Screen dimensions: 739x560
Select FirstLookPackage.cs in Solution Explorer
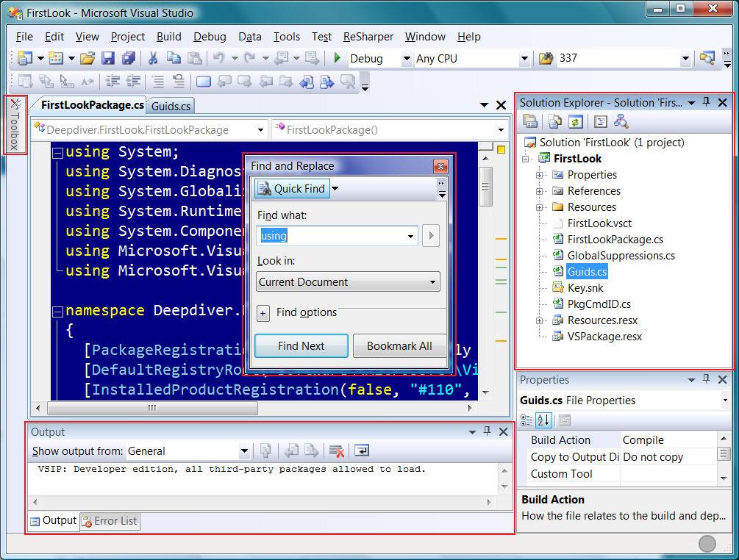click(615, 240)
